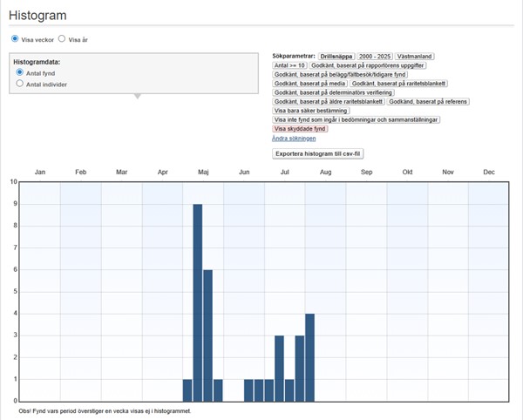Click the 'Visa bara säker bestämning' tag
This screenshot has height=420, width=523.
click(x=310, y=111)
